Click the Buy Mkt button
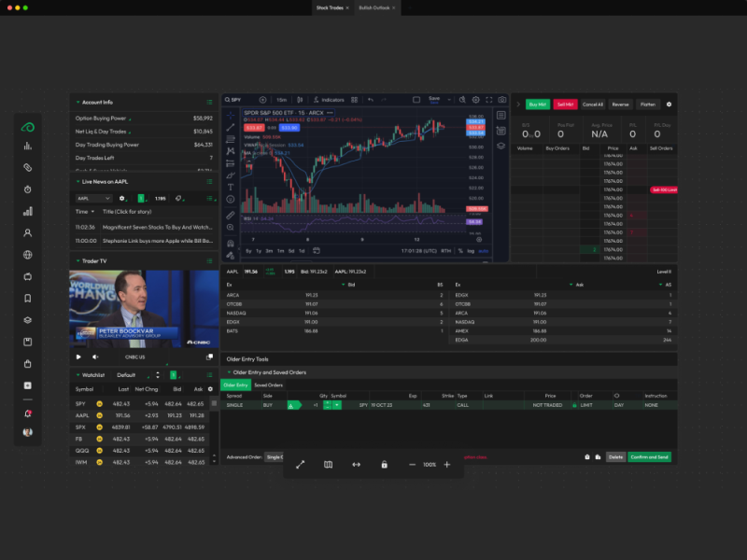This screenshot has height=560, width=747. (x=537, y=105)
